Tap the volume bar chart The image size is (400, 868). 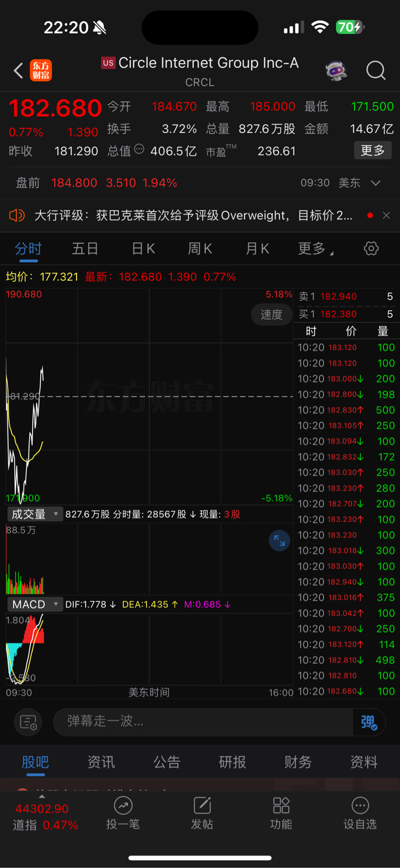[149, 559]
